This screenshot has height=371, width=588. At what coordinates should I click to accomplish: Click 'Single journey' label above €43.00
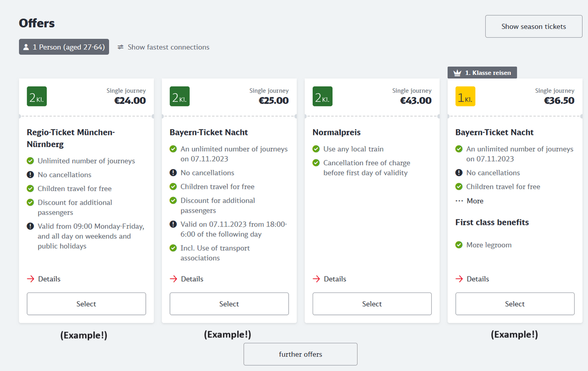pos(412,90)
